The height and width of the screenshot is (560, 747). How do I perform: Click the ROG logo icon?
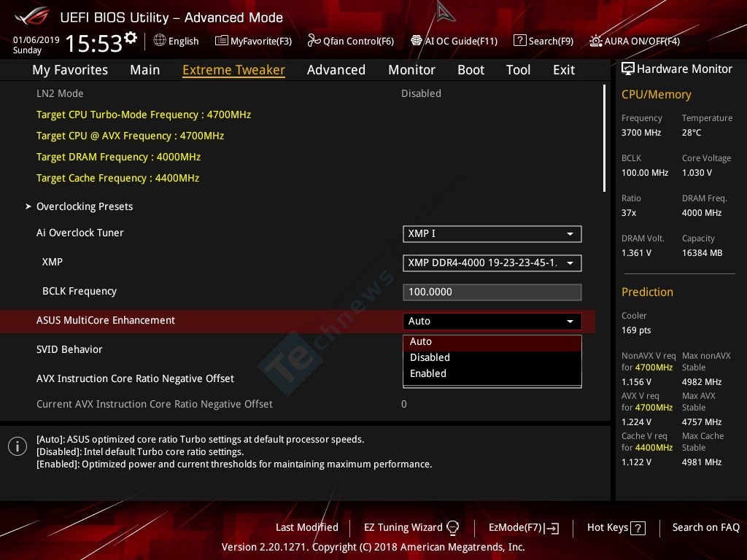click(x=31, y=17)
